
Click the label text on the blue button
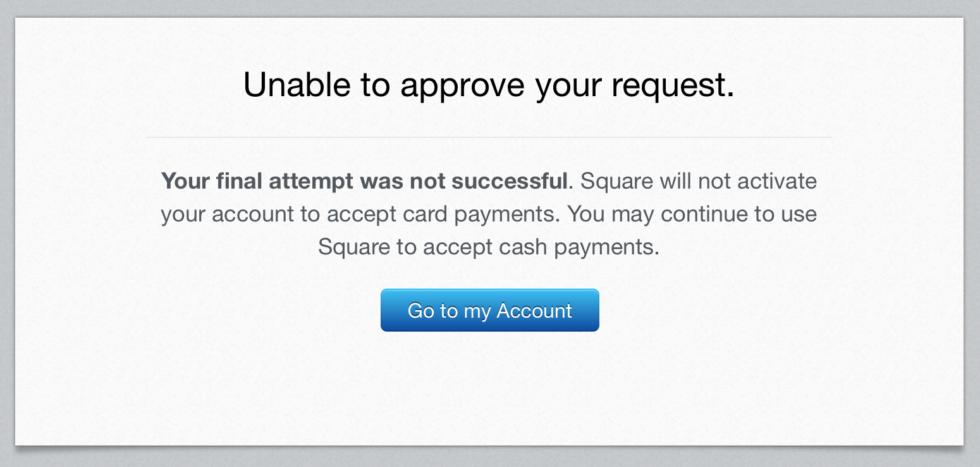(x=489, y=311)
